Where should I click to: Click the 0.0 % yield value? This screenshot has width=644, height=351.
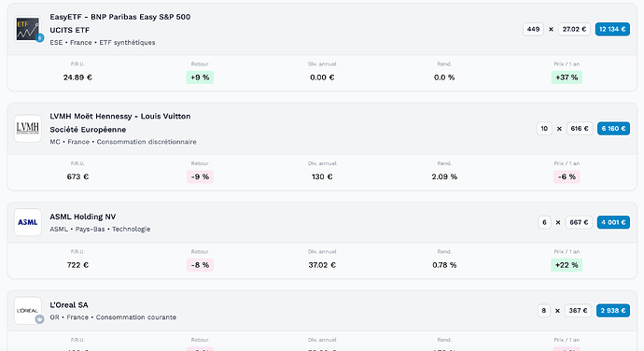click(444, 77)
